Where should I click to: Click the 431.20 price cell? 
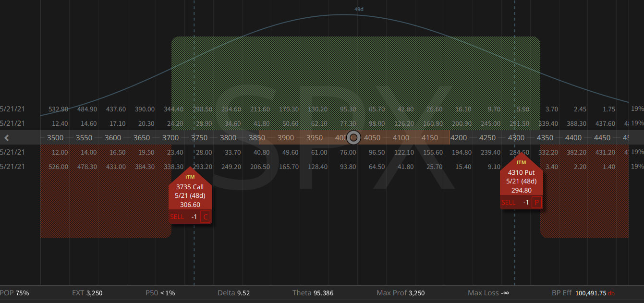606,152
